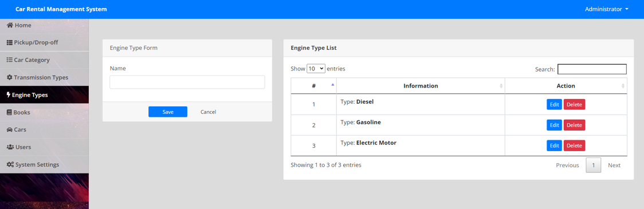Delete the Electric Motor engine type
The height and width of the screenshot is (209, 644).
click(x=574, y=145)
